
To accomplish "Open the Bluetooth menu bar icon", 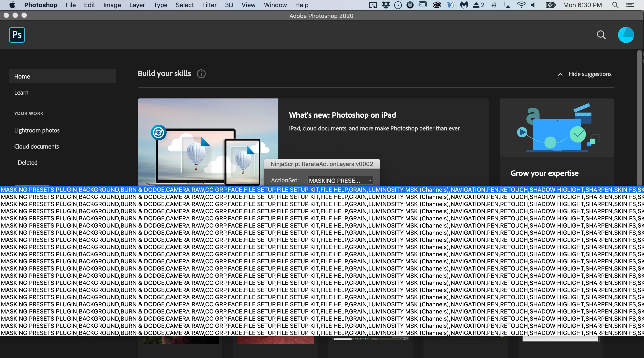I will point(494,5).
